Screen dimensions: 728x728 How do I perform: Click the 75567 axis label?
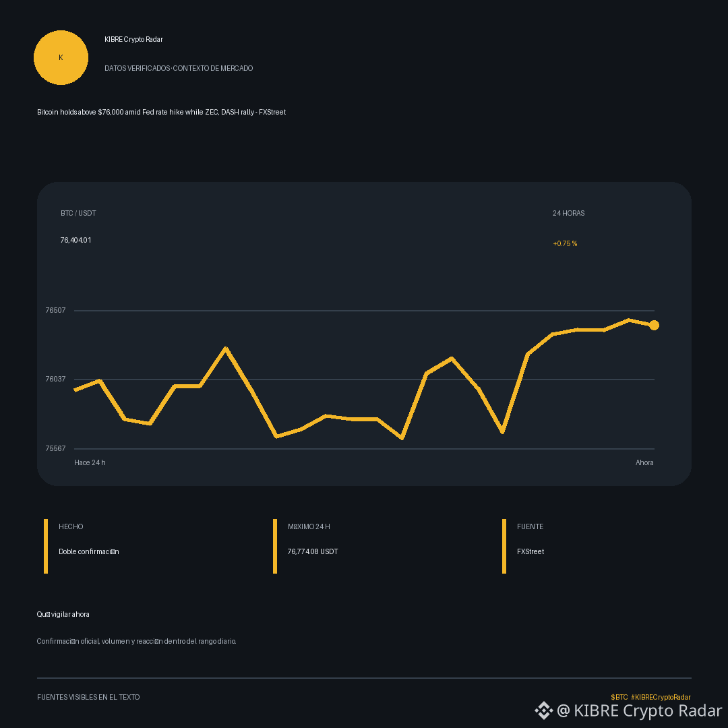(55, 448)
